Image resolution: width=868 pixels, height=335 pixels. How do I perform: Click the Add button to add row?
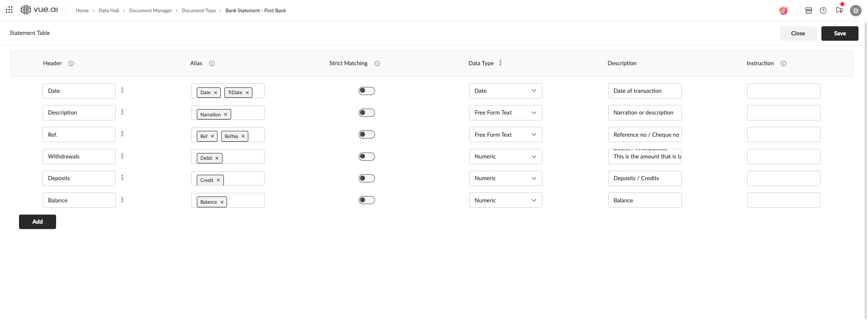tap(38, 222)
